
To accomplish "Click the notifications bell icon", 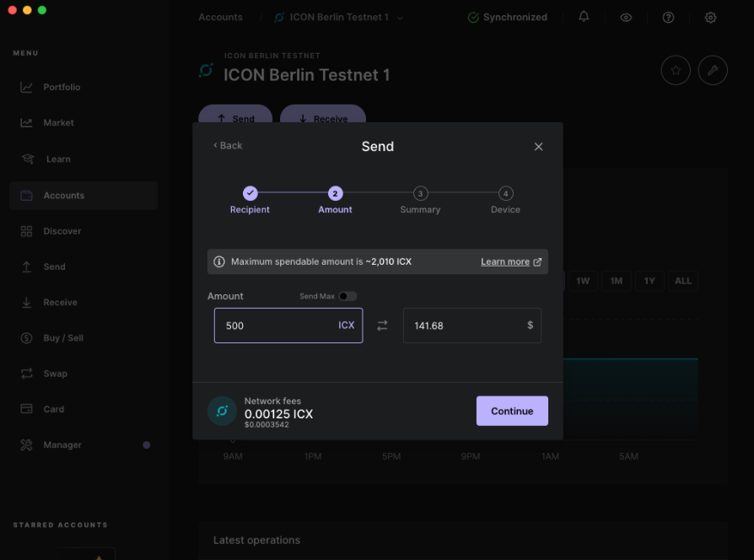I will [x=584, y=17].
